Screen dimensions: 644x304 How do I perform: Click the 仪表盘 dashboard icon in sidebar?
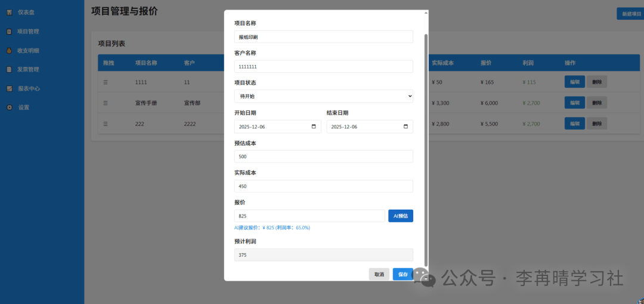coord(9,12)
